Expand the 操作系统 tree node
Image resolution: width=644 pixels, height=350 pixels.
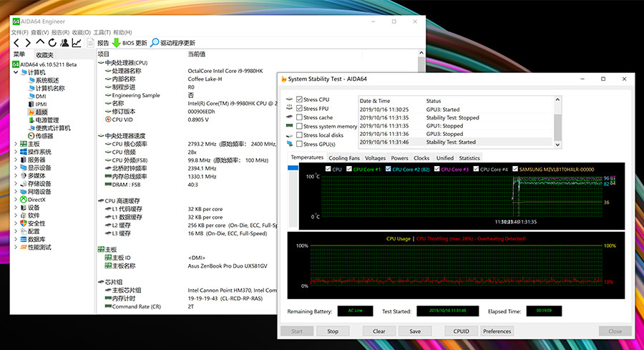[x=16, y=152]
